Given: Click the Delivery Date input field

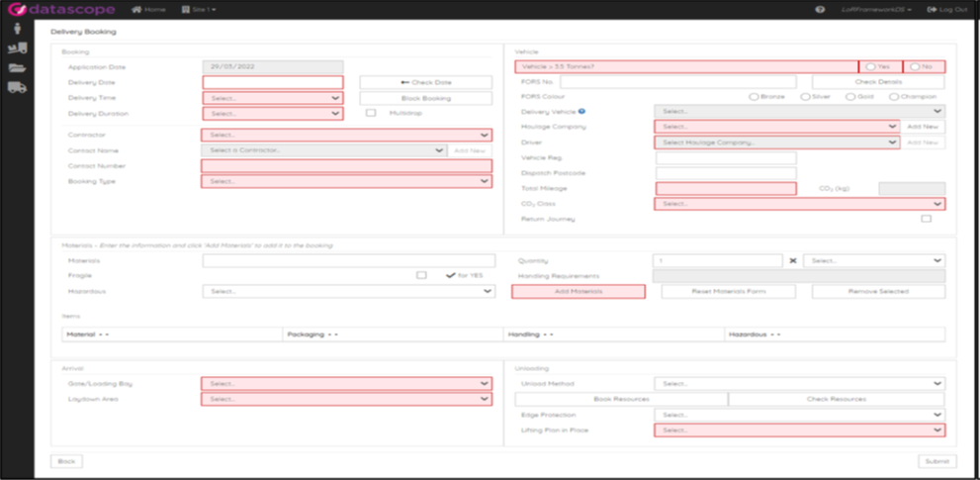Looking at the screenshot, I should pyautogui.click(x=273, y=82).
